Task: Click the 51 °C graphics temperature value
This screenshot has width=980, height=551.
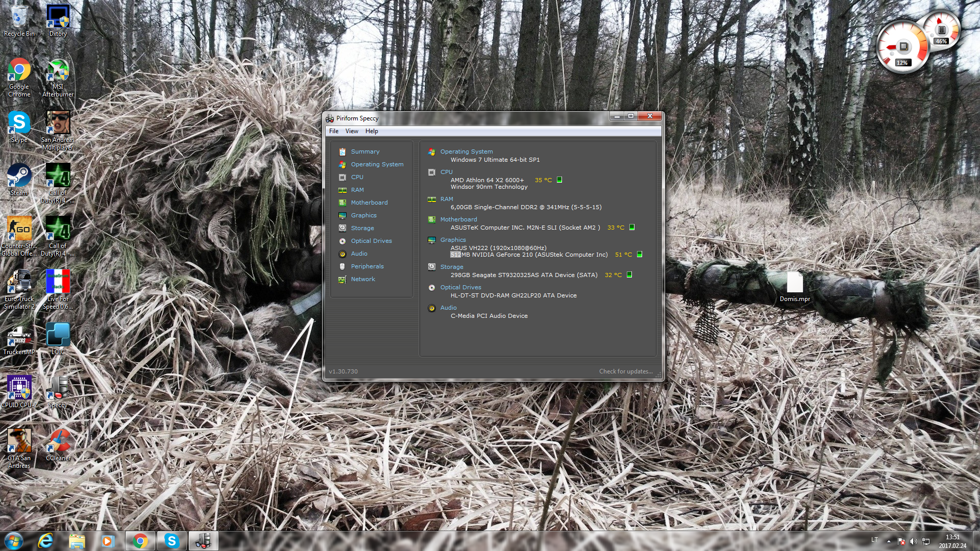Action: click(623, 255)
